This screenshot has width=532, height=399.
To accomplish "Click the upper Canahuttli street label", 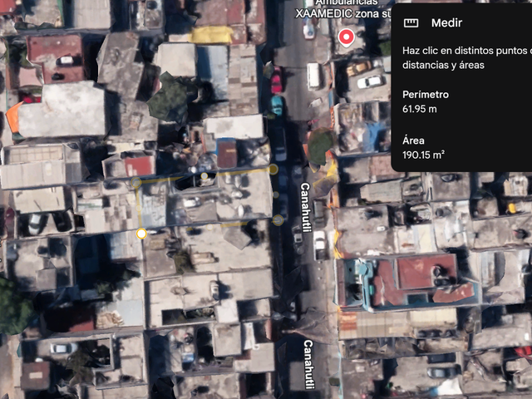I will click(x=305, y=208).
